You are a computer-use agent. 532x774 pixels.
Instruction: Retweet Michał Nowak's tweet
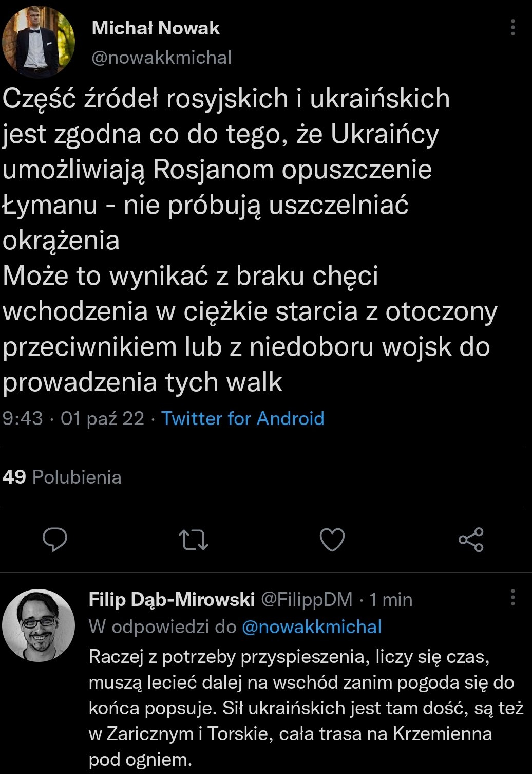194,540
